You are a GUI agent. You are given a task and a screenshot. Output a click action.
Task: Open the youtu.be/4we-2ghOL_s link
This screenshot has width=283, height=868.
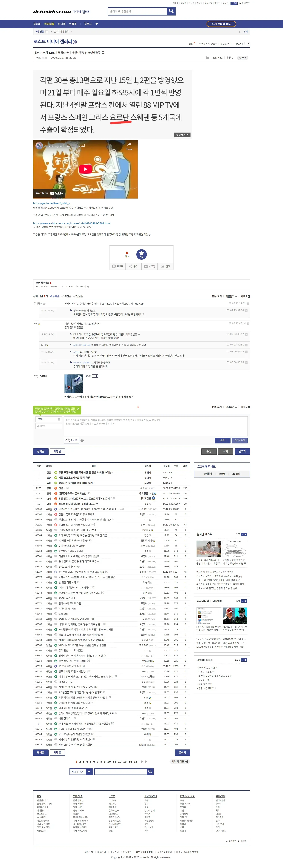click(x=52, y=203)
